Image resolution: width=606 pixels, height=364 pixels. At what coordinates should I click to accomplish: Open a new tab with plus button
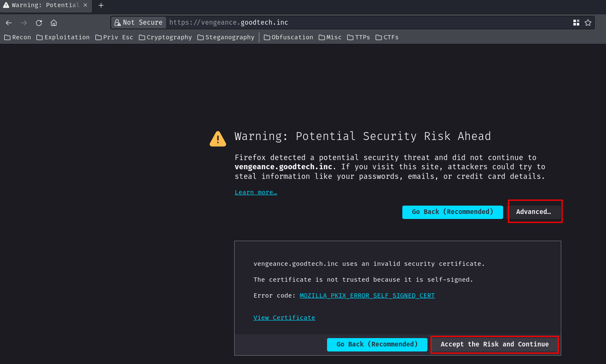[x=101, y=5]
